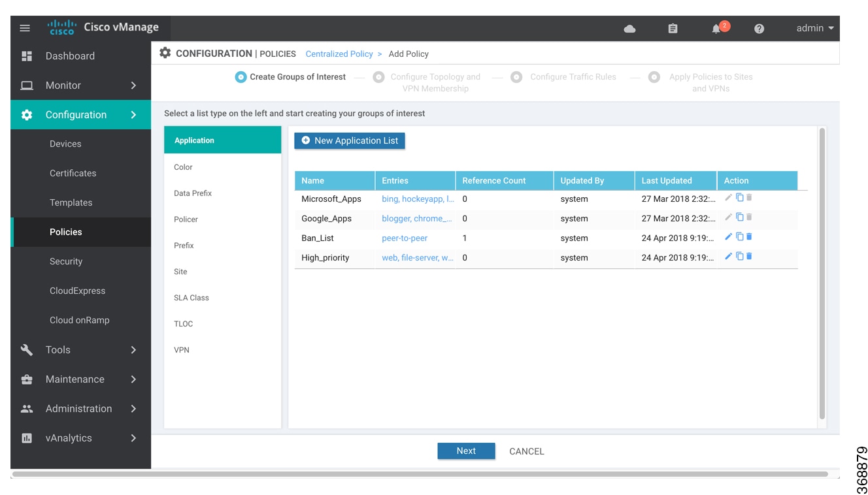
Task: Delete the Google_Apps list
Action: point(749,217)
